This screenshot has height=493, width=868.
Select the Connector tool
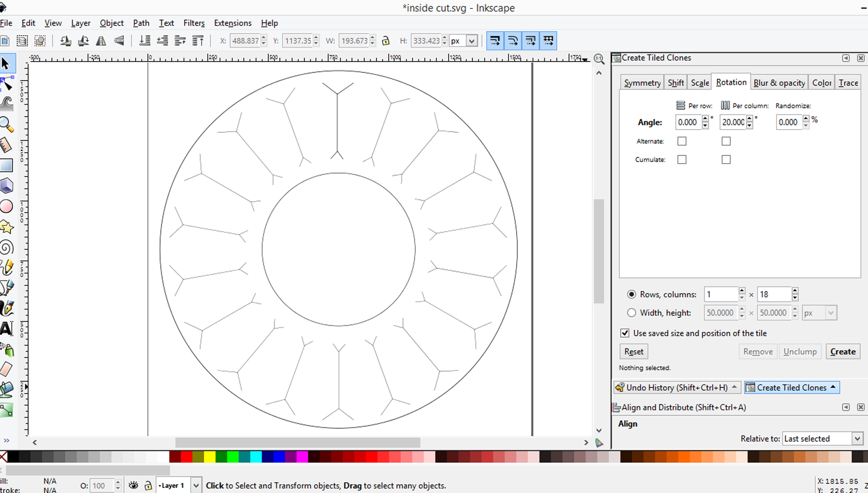click(x=6, y=410)
